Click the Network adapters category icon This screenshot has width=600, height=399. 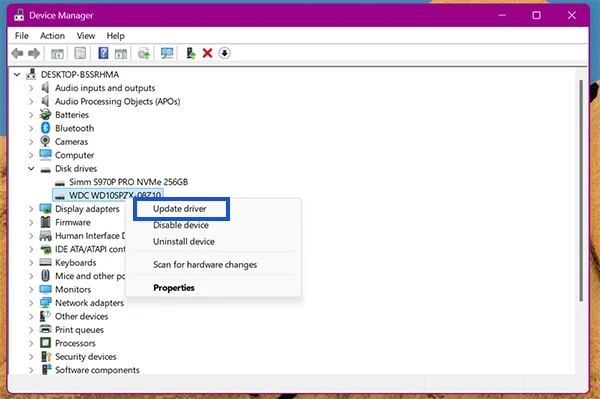coord(45,303)
